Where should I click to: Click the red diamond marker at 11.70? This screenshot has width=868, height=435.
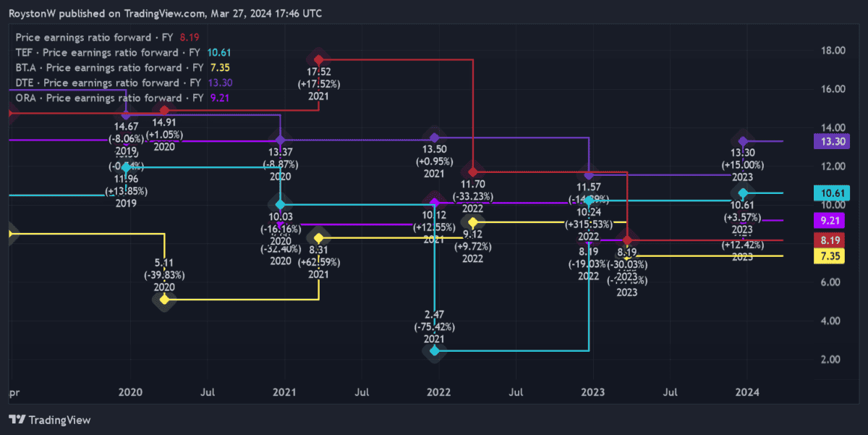tap(472, 172)
